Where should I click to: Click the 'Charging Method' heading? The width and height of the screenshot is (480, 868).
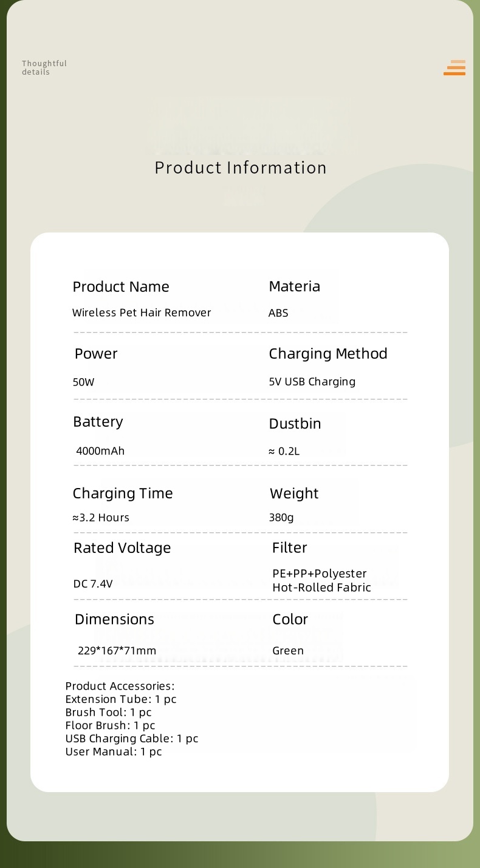click(x=328, y=354)
